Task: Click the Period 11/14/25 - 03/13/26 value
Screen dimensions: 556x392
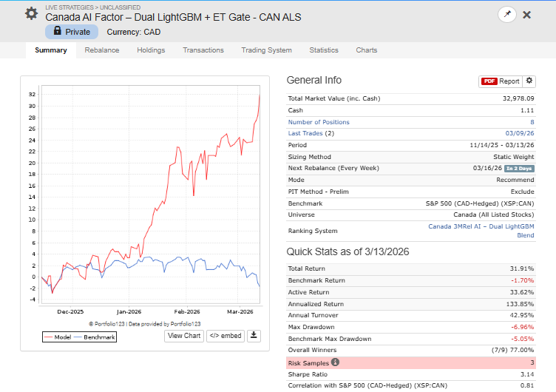Action: tap(502, 145)
